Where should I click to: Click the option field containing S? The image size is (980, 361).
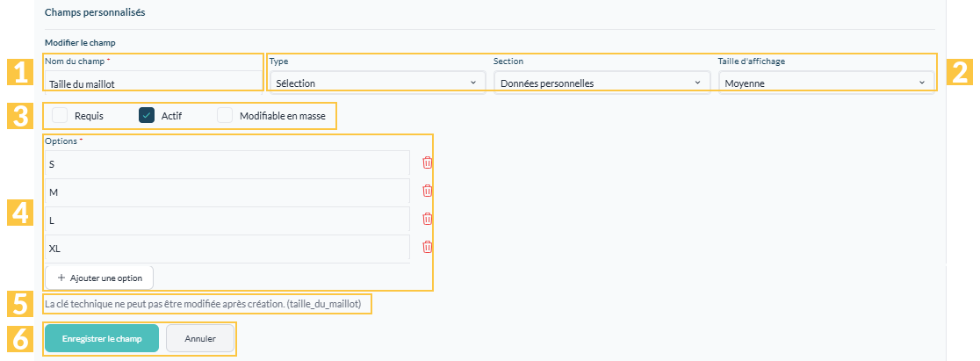[227, 162]
